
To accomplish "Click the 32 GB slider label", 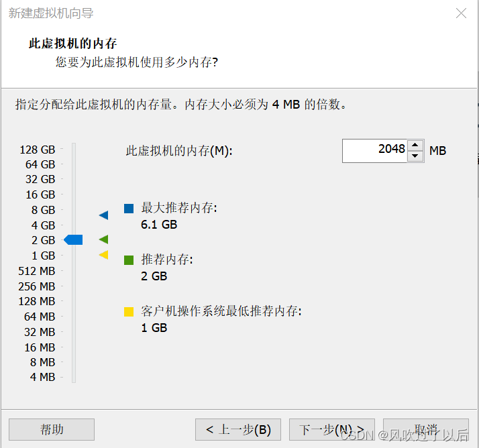I will (x=40, y=179).
